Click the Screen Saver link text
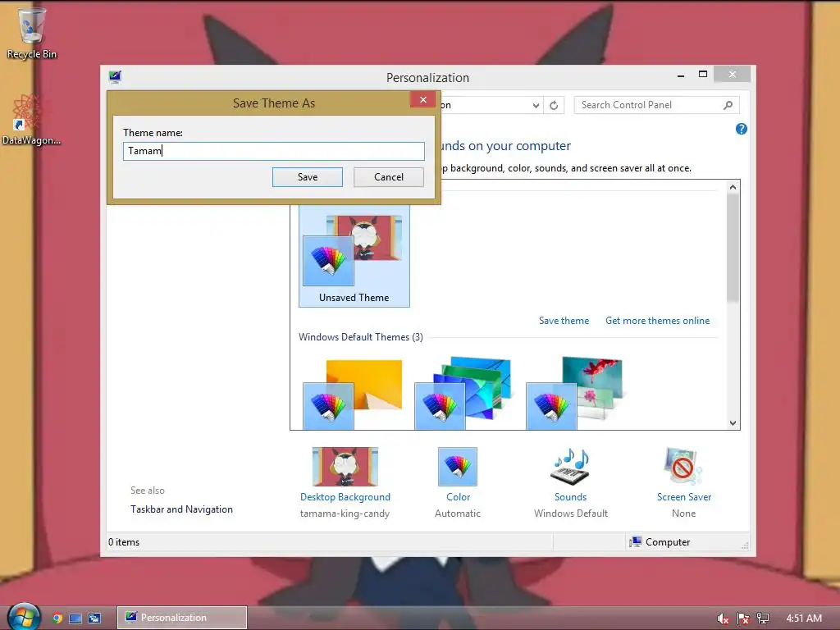 (684, 497)
